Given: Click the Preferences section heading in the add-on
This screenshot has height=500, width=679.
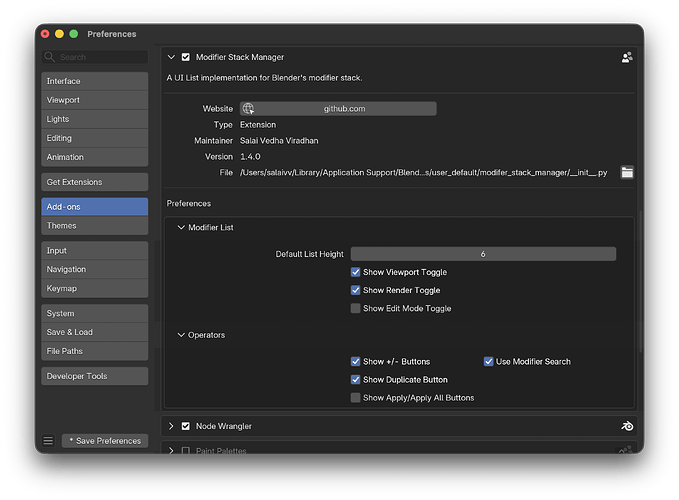Looking at the screenshot, I should tap(189, 203).
